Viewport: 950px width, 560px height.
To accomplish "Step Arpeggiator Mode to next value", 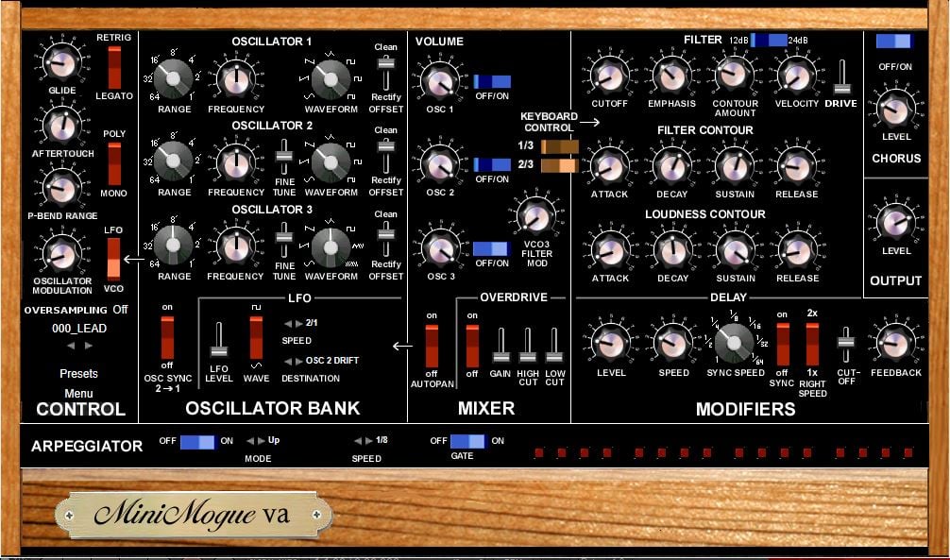I will tap(262, 441).
